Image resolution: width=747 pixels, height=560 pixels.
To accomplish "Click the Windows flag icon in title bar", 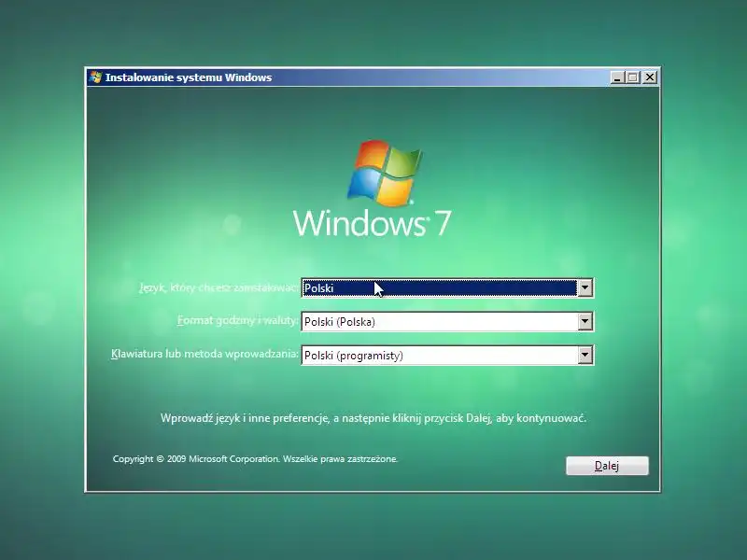I will coord(95,77).
